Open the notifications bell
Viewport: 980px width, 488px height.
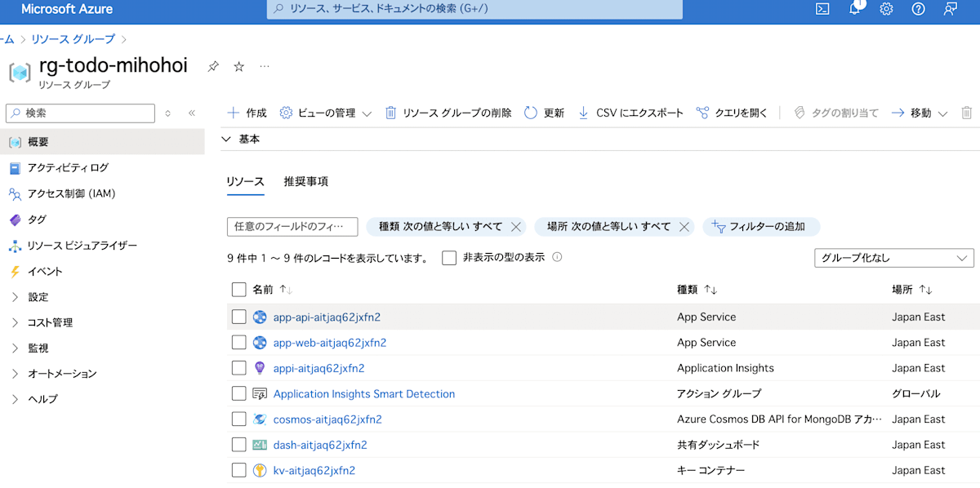(855, 9)
